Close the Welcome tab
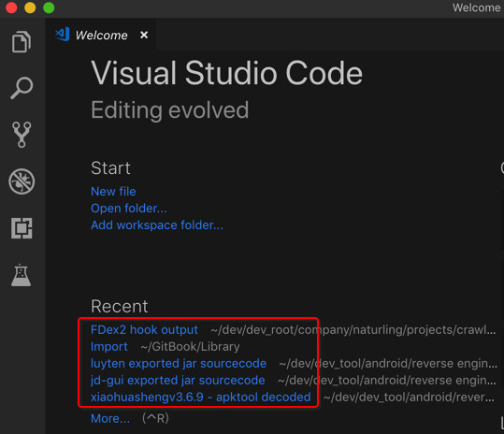 pyautogui.click(x=144, y=35)
